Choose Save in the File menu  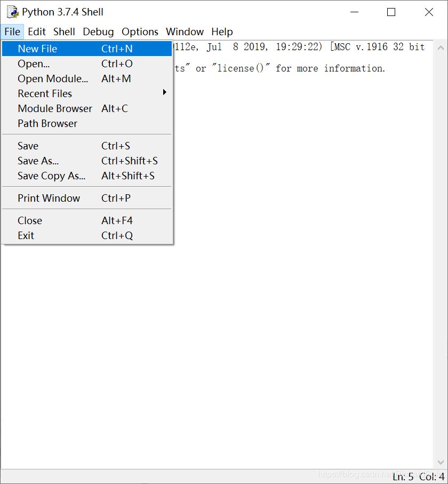[x=87, y=146]
